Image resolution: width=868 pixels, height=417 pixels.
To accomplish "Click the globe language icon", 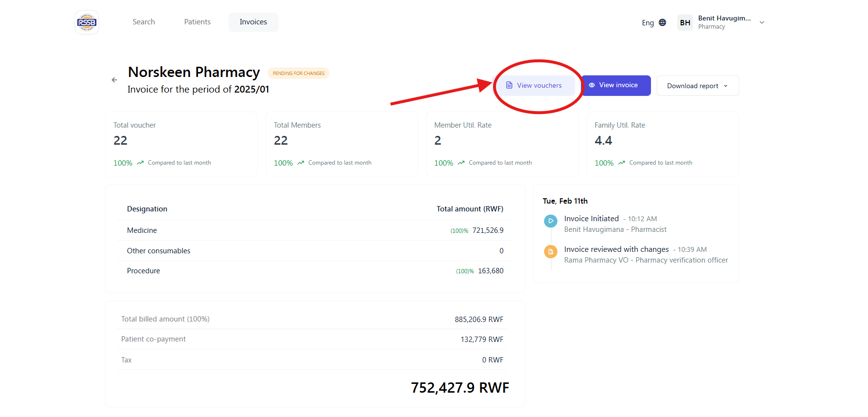I will click(662, 22).
